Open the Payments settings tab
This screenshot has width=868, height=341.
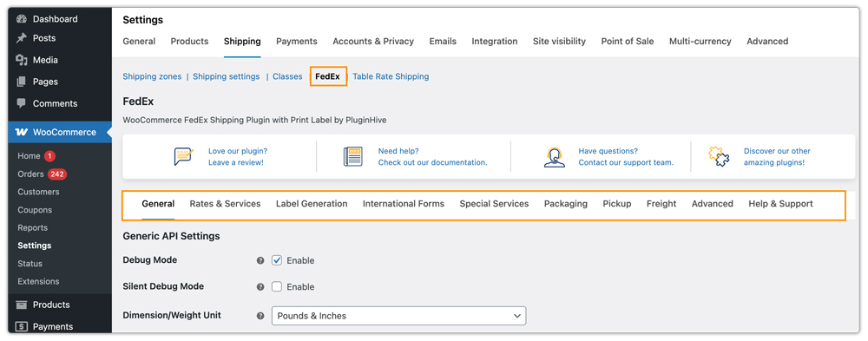(297, 41)
